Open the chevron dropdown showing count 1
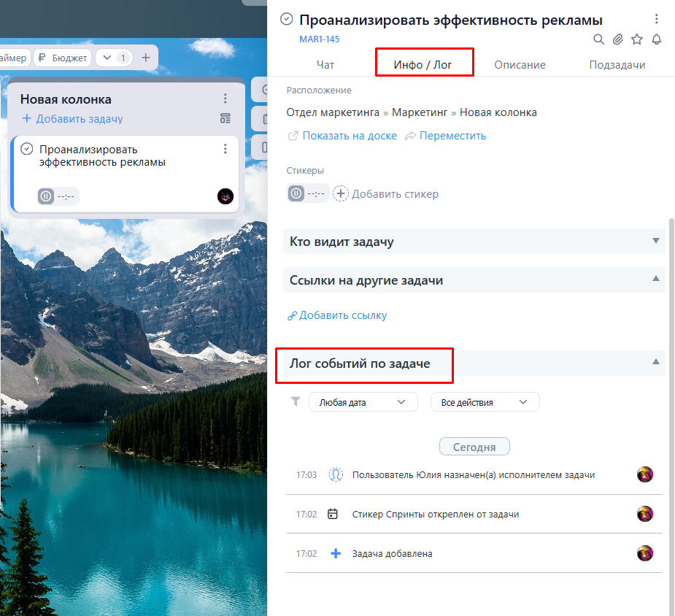Screen dimensions: 675x616 click(x=114, y=57)
